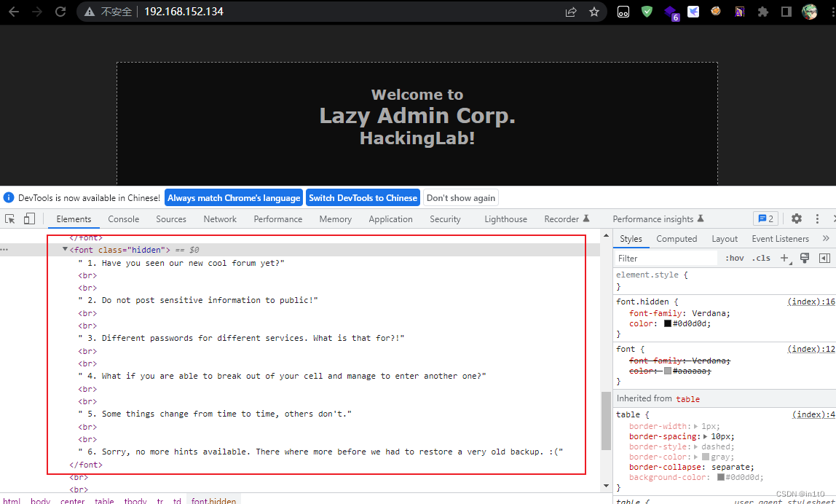Show more style pane tabs chevron
This screenshot has width=836, height=504.
pyautogui.click(x=826, y=238)
